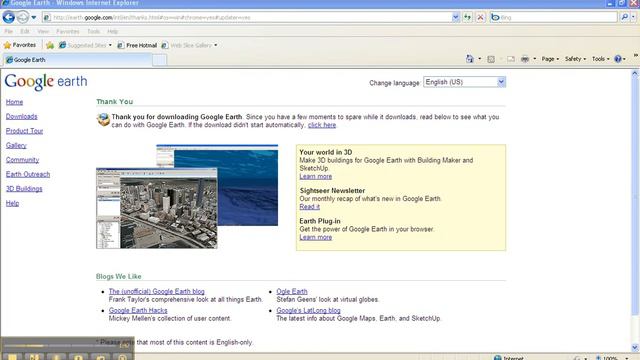Screen dimensions: 640x360
Task: Open the Google Earth Hacks link
Action: (138, 310)
